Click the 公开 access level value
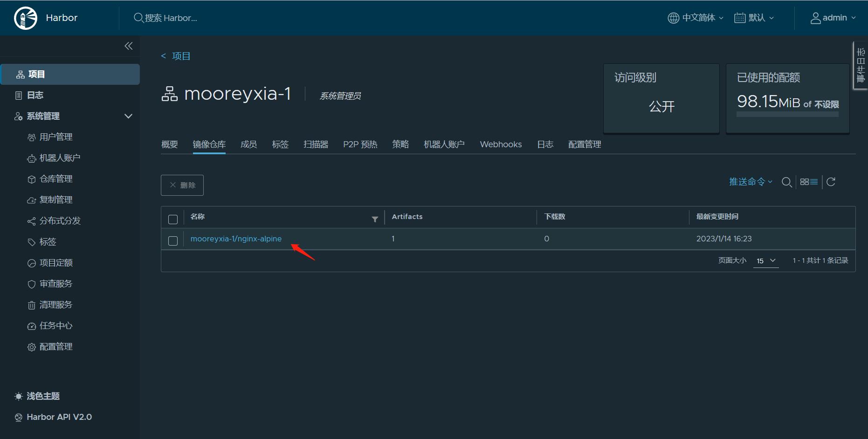Screen dimensions: 868x439 (662, 107)
